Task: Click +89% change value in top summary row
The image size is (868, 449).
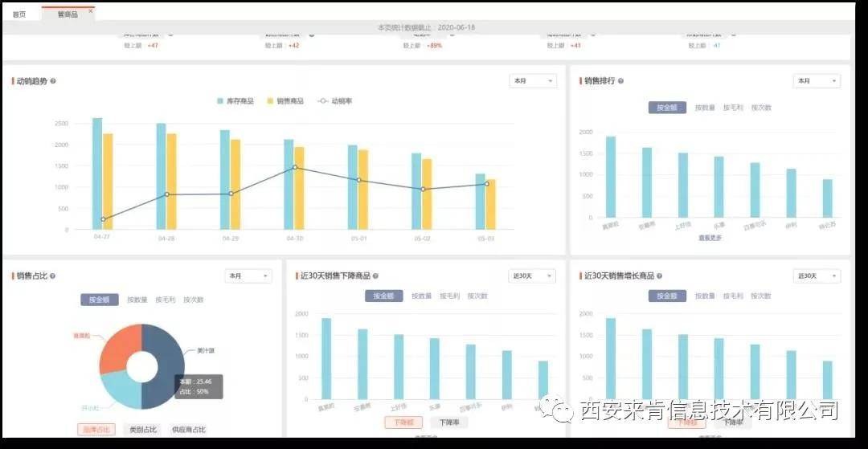Action: (x=435, y=45)
